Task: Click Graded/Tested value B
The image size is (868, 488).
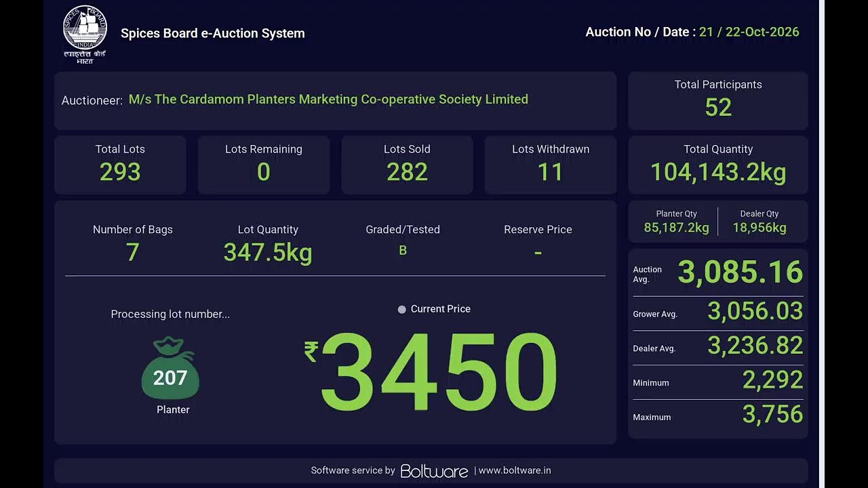Action: (403, 250)
